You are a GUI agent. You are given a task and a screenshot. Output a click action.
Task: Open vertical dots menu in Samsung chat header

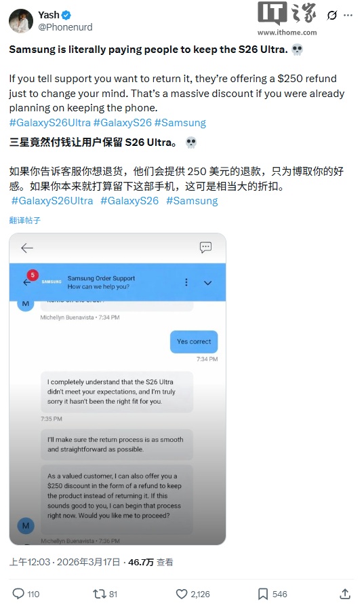[186, 282]
